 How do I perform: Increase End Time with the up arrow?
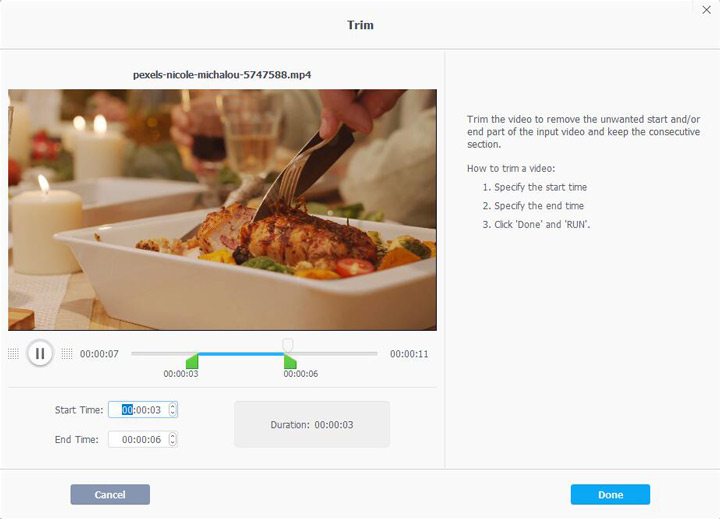(173, 436)
